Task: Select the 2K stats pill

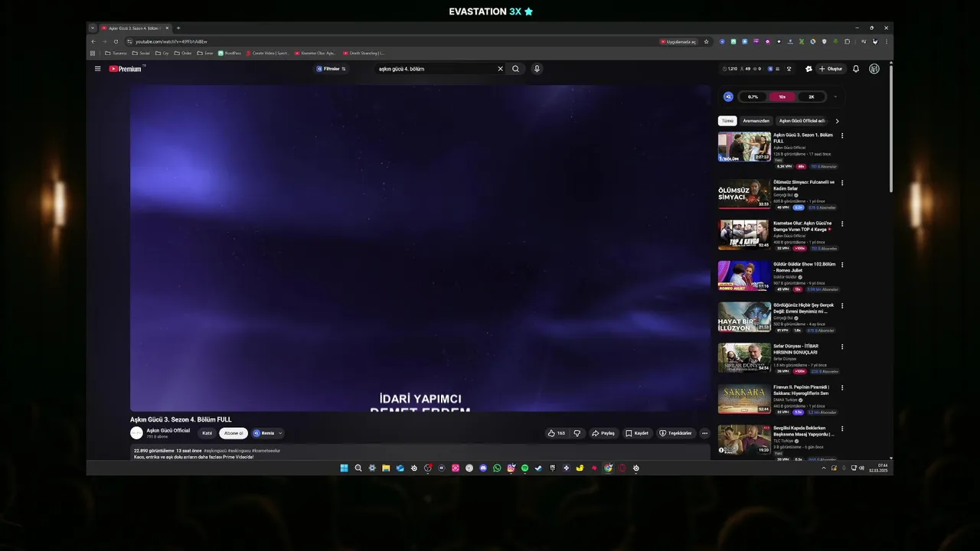Action: [812, 97]
